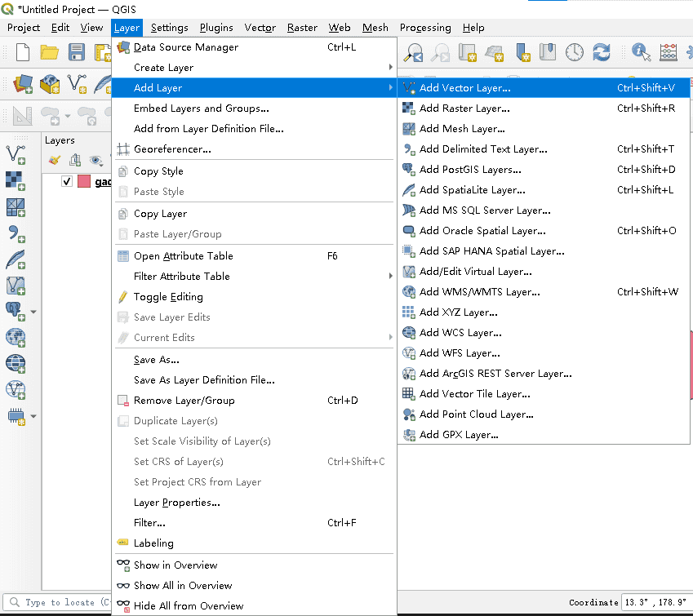Screen dimensions: 693x616
Task: Open the Processing menu
Action: [425, 28]
